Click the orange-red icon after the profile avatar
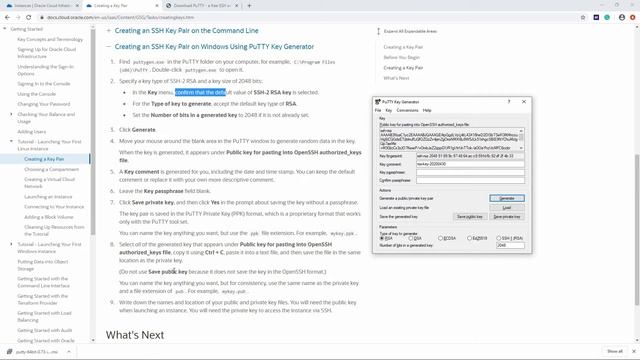This screenshot has height=360, width=640. tap(632, 18)
